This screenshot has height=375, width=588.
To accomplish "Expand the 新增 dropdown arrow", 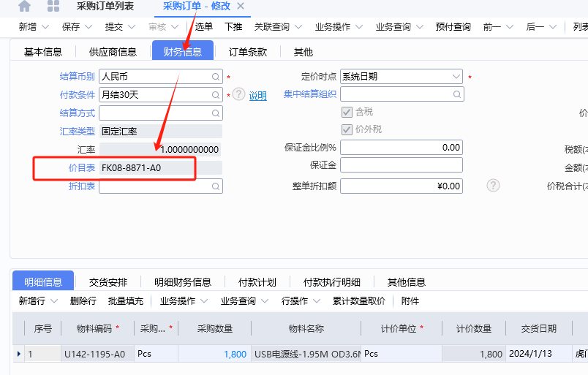I will click(x=45, y=27).
